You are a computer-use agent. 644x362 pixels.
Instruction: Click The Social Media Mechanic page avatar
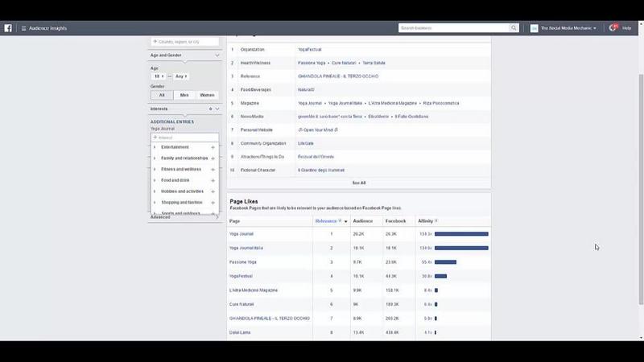(x=534, y=28)
